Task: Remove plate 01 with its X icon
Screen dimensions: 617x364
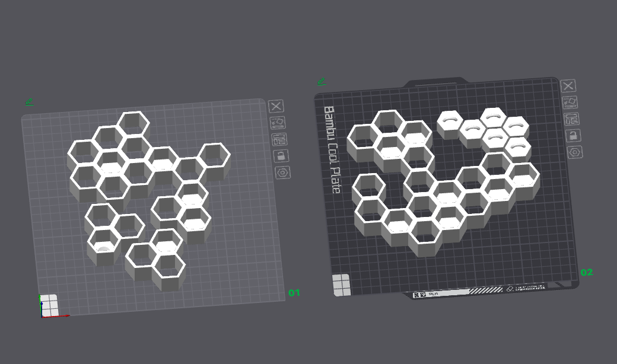Action: pos(276,106)
